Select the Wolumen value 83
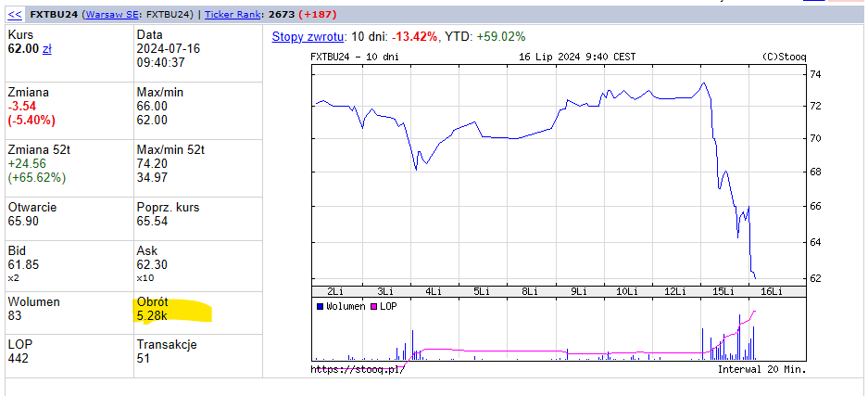Viewport: 868px width, 396px height. 15,316
